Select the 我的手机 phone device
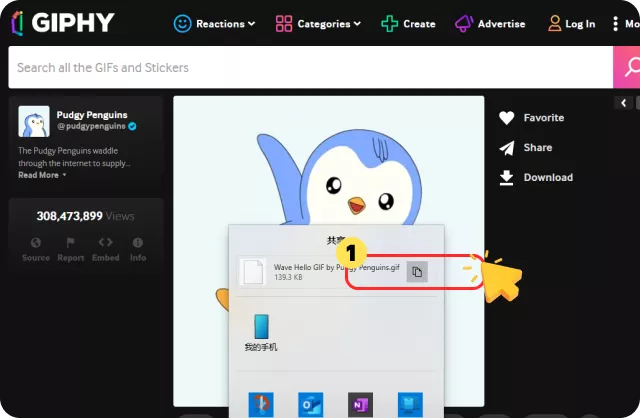 tap(261, 327)
